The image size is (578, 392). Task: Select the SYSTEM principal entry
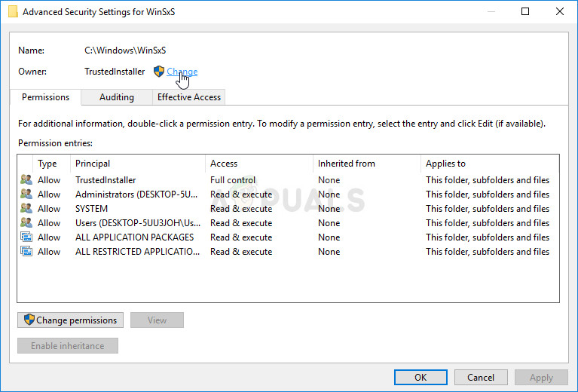(91, 209)
